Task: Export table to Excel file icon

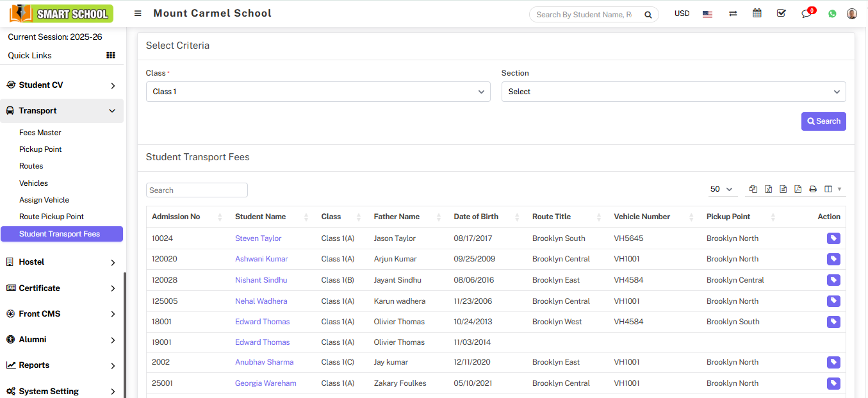Action: 769,189
